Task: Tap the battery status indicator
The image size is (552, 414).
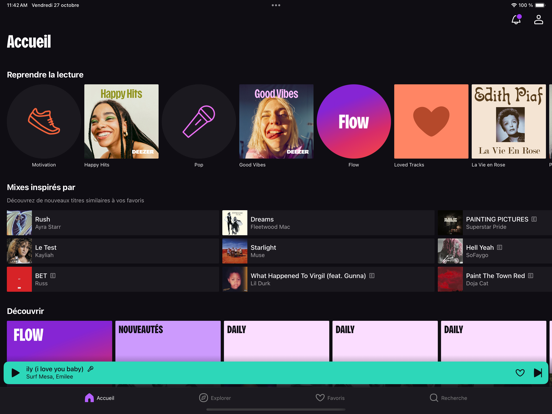Action: pyautogui.click(x=540, y=5)
